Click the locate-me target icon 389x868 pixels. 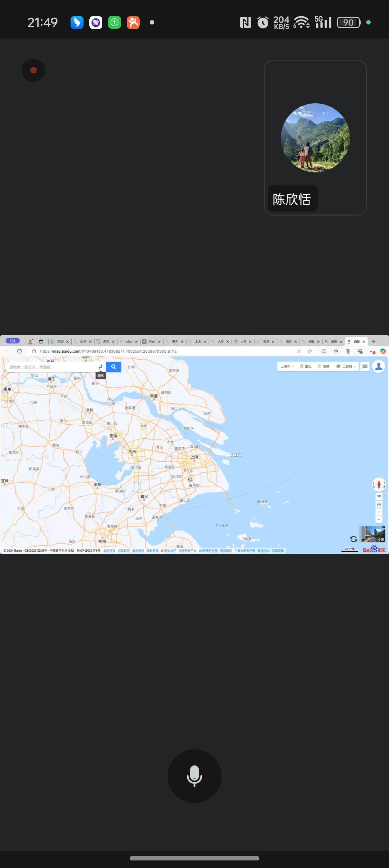(379, 504)
